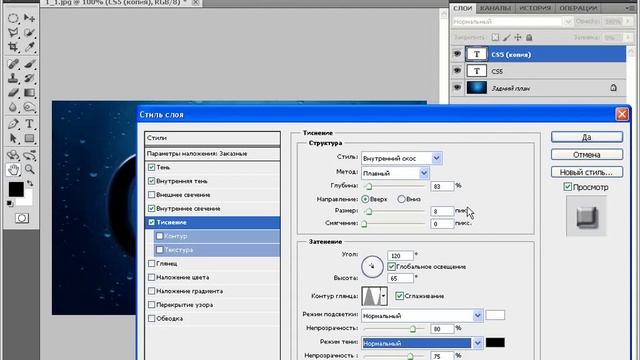Hide the Задний план layer
This screenshot has height=360, width=640.
457,88
